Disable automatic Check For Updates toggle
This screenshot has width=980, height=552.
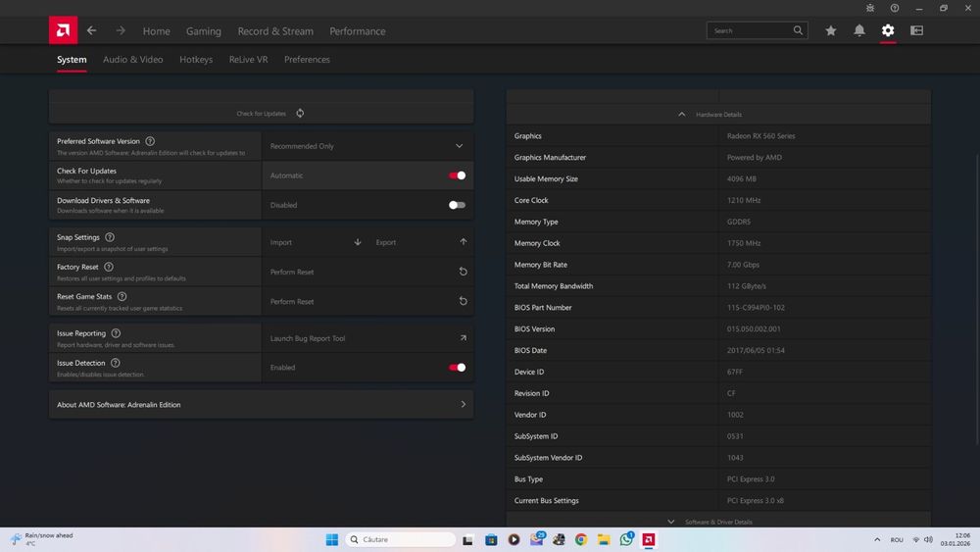(457, 176)
